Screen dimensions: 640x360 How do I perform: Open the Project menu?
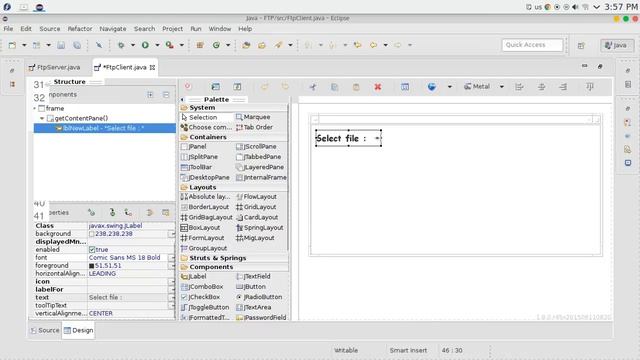pyautogui.click(x=172, y=29)
